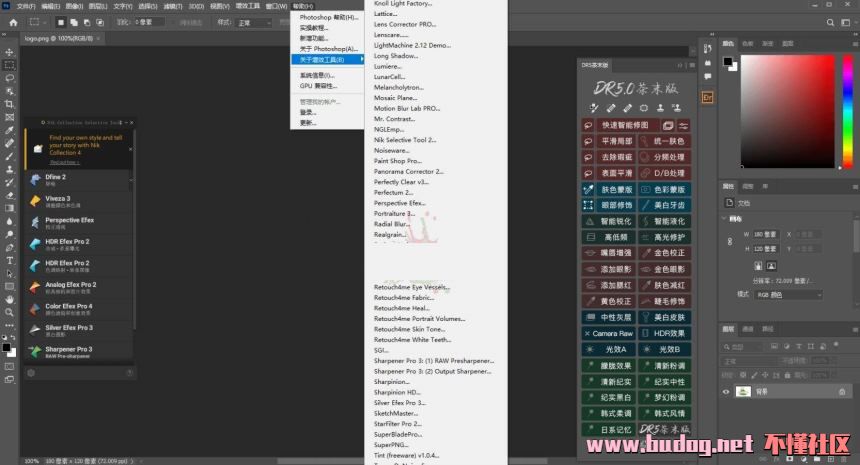Select the Add to selection mode button
The height and width of the screenshot is (465, 860).
[x=75, y=21]
